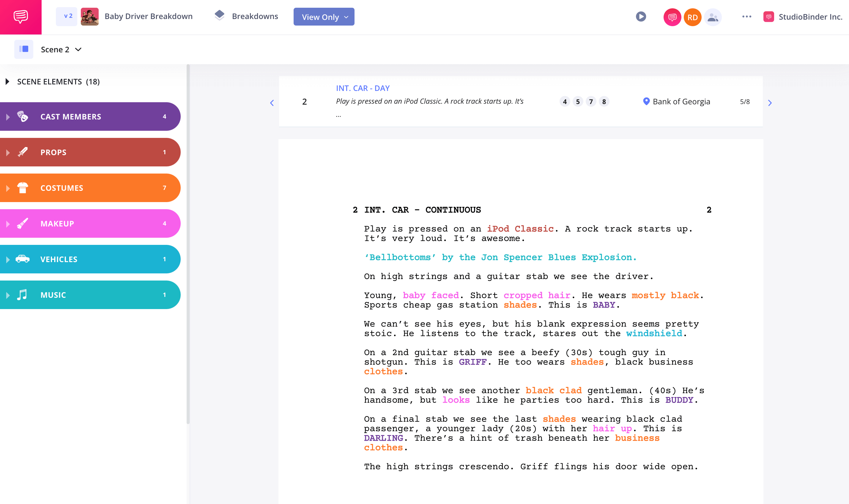Expand the Makeup category arrow
The height and width of the screenshot is (504, 849).
8,224
